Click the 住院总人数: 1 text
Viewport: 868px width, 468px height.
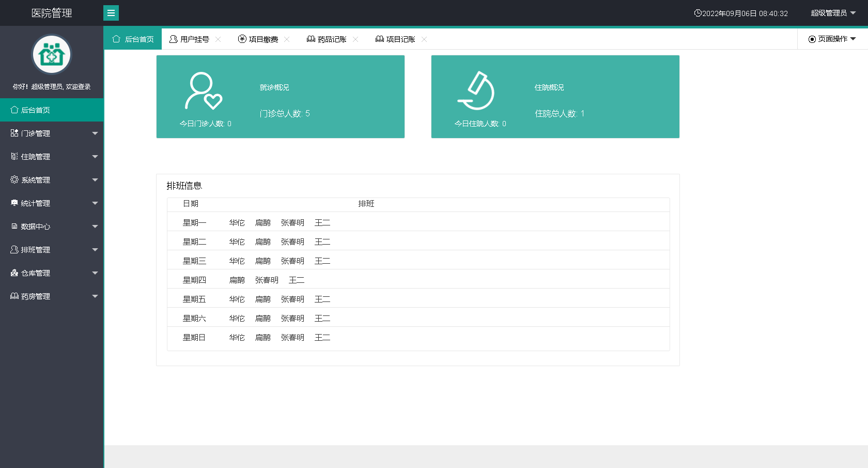(560, 113)
